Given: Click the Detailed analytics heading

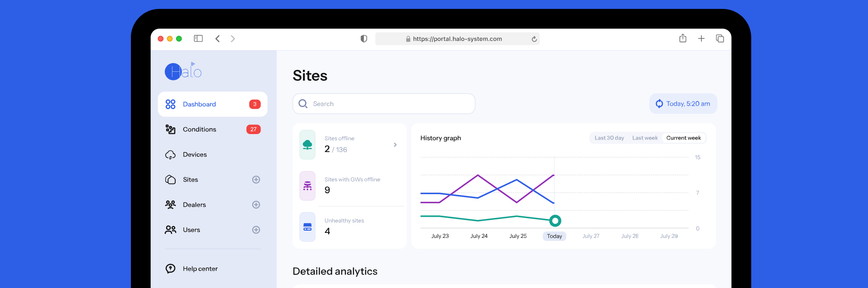Looking at the screenshot, I should [335, 271].
